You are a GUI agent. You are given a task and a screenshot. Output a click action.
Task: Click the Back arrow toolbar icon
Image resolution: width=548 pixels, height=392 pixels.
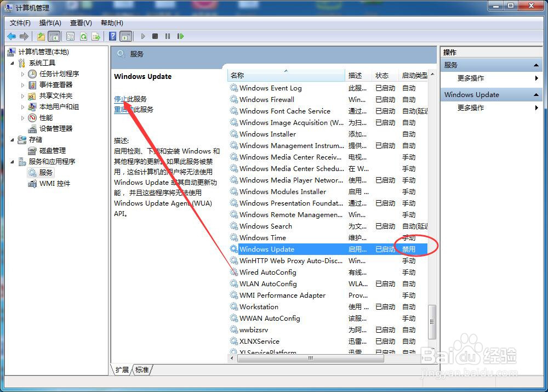(12, 36)
